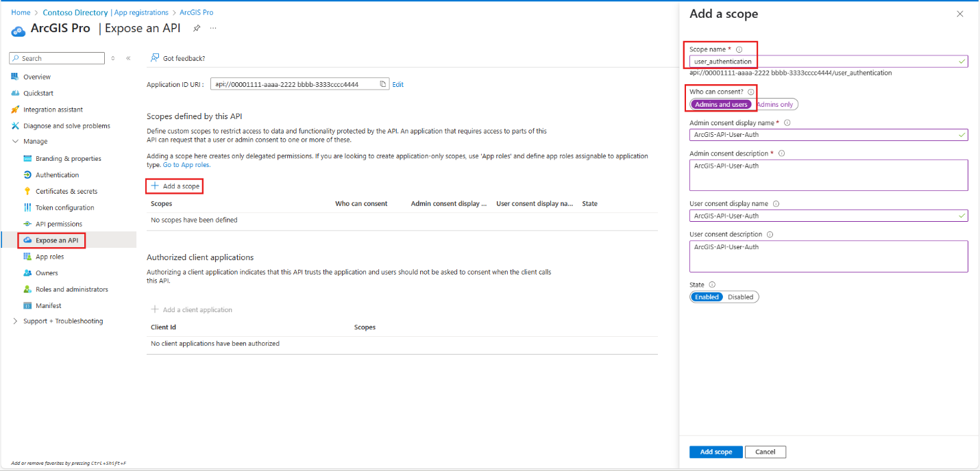980x471 pixels.
Task: Click the sidebar Search box
Action: (x=58, y=58)
